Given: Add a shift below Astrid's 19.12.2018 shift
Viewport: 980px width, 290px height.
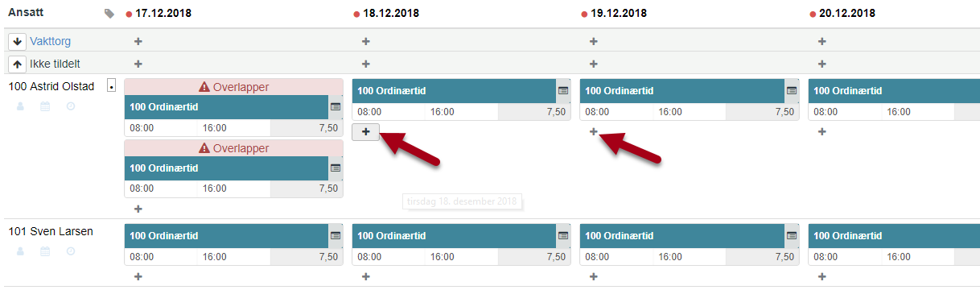Looking at the screenshot, I should [x=593, y=132].
